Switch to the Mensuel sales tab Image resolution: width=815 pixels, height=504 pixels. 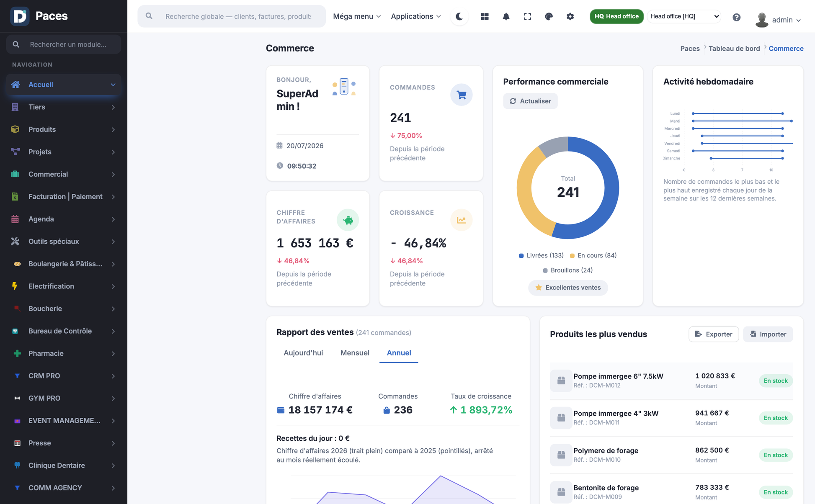[x=355, y=353]
